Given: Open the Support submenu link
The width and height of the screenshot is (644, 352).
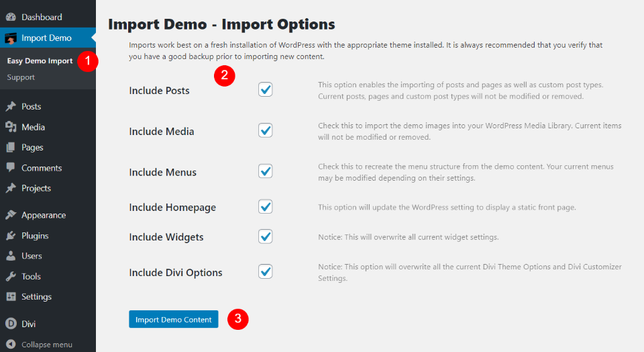Looking at the screenshot, I should point(21,77).
